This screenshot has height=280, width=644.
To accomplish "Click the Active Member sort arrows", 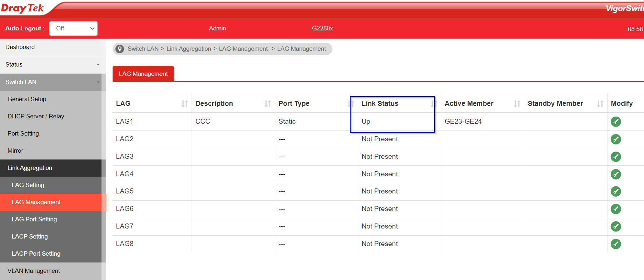I will (517, 104).
